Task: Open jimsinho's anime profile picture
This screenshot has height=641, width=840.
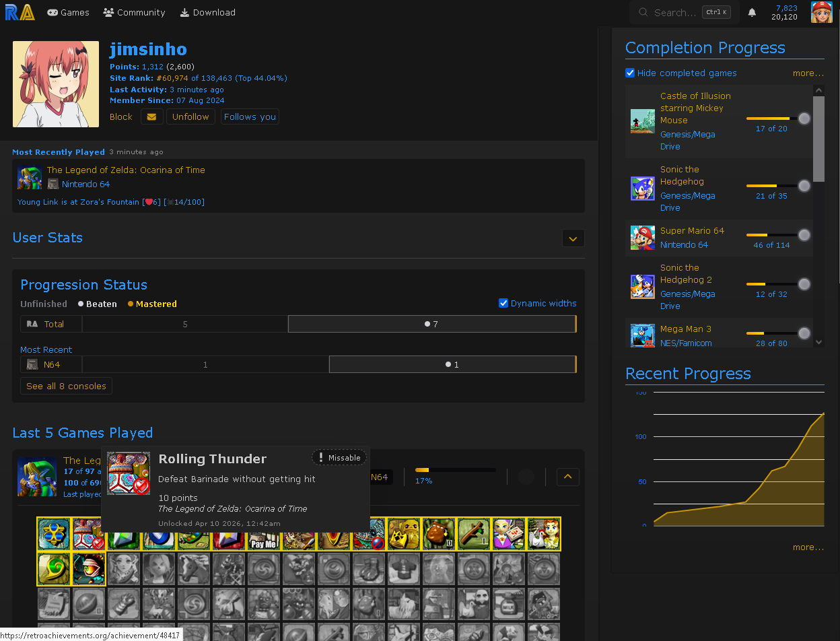Action: click(56, 84)
